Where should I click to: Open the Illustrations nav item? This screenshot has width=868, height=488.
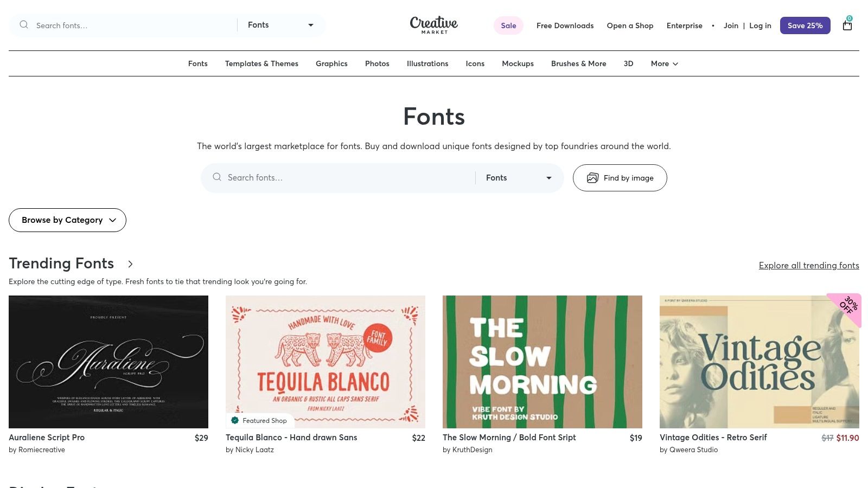(x=427, y=63)
